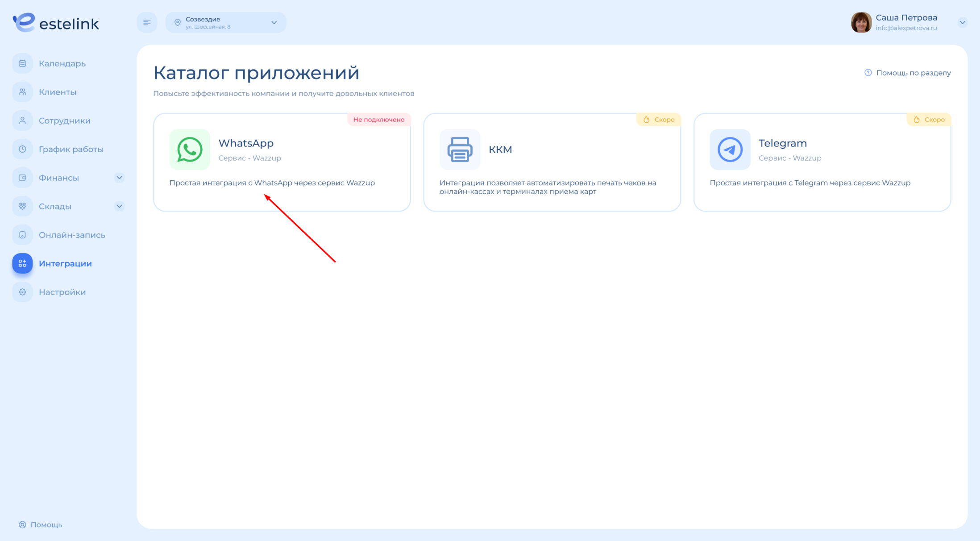Go to График работы menu item
This screenshot has width=980, height=541.
point(71,149)
